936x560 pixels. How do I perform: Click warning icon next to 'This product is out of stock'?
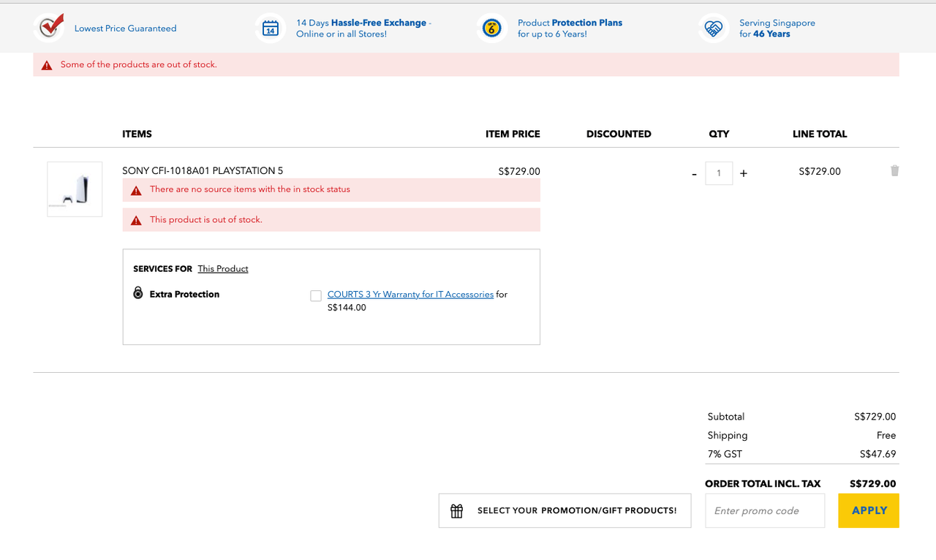136,220
